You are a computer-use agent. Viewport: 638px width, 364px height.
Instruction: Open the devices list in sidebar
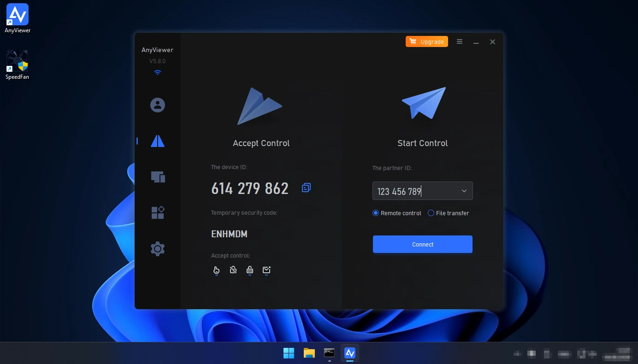(158, 177)
